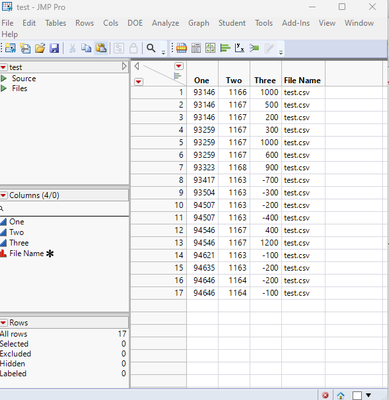Click the Copy icon in toolbar

coord(86,49)
